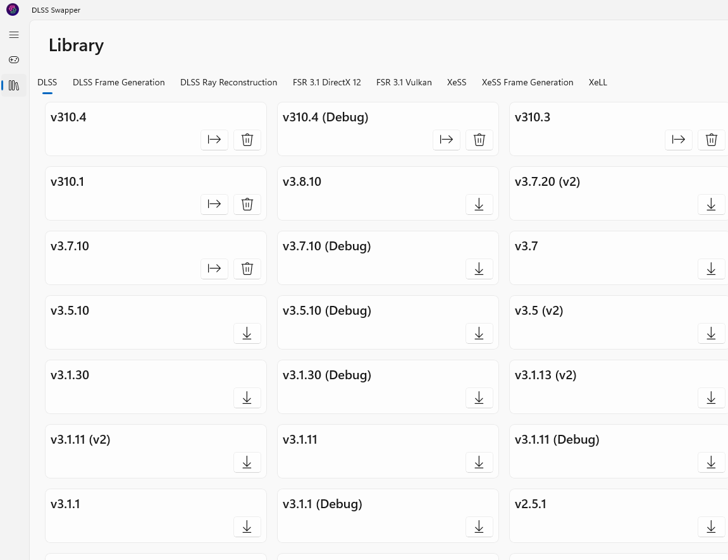The height and width of the screenshot is (560, 728).
Task: Download DLSS v2.5.1
Action: 711,527
